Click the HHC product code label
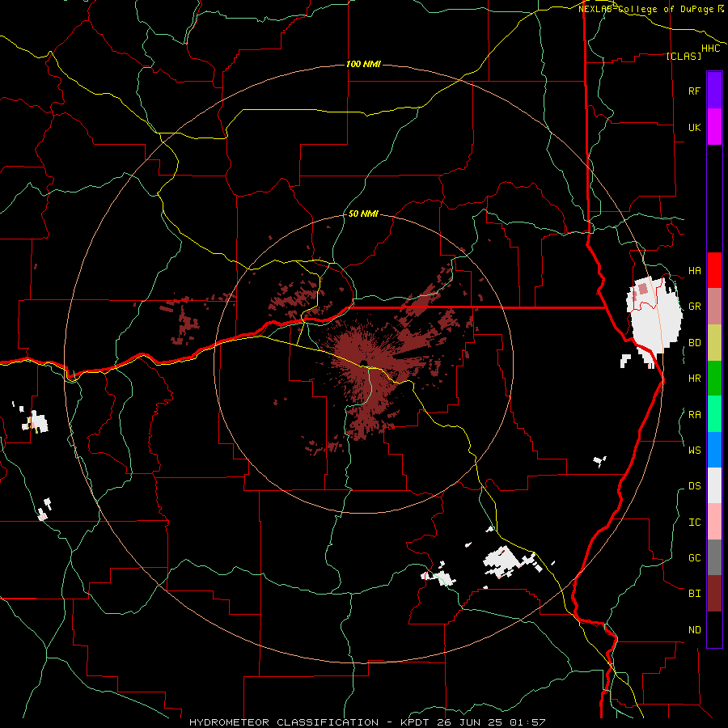The width and height of the screenshot is (728, 728). [x=710, y=49]
